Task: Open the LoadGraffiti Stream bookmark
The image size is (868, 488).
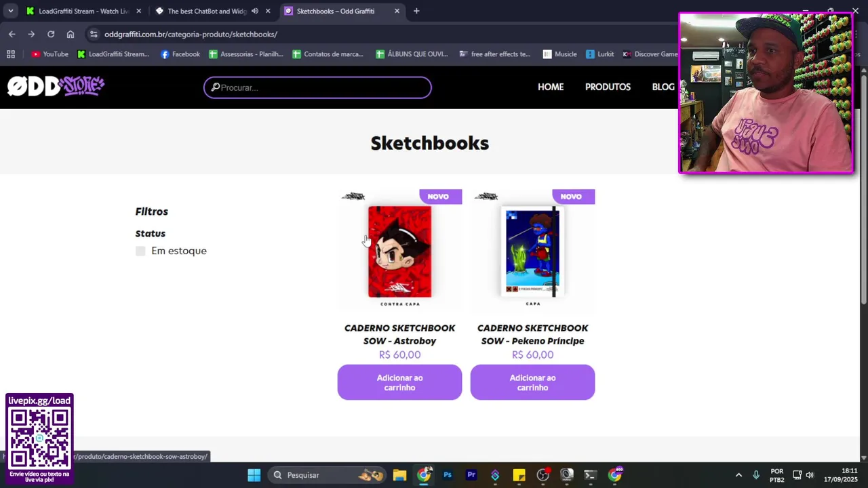Action: coord(113,54)
